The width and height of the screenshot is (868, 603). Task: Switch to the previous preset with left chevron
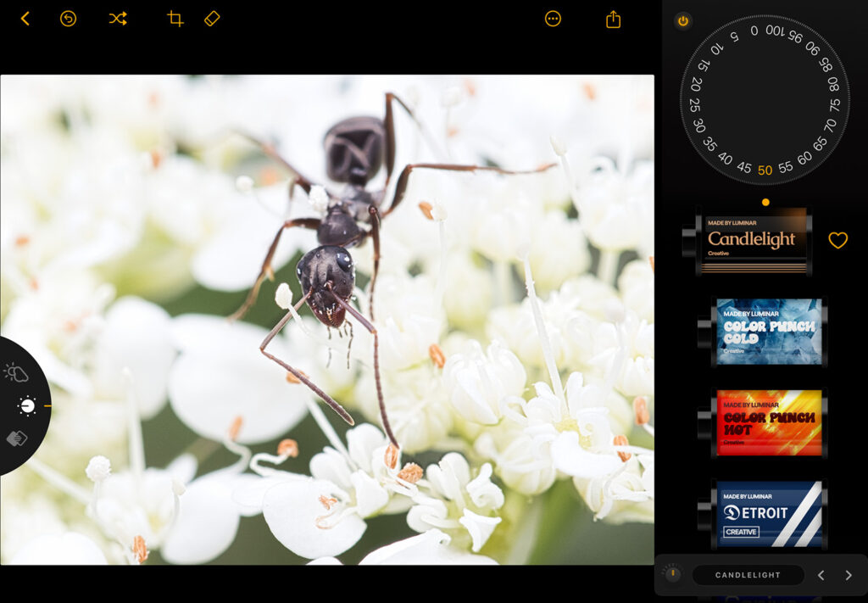click(x=821, y=575)
